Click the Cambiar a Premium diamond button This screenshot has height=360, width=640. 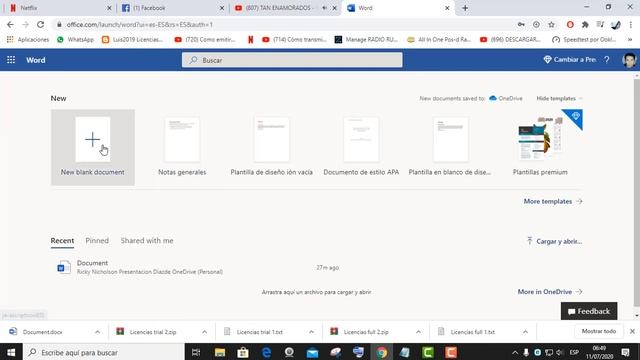(569, 60)
